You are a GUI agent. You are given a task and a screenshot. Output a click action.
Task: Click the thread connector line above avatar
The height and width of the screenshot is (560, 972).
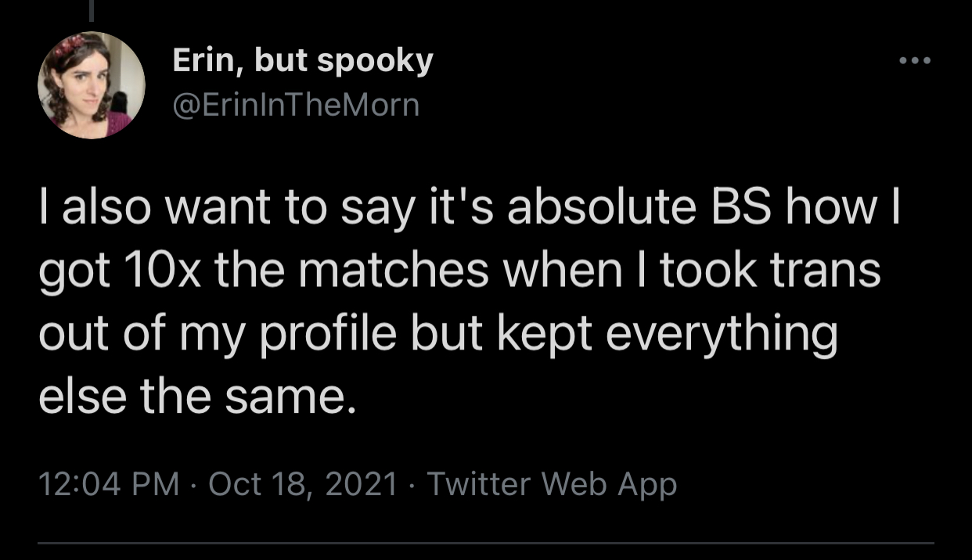91,9
